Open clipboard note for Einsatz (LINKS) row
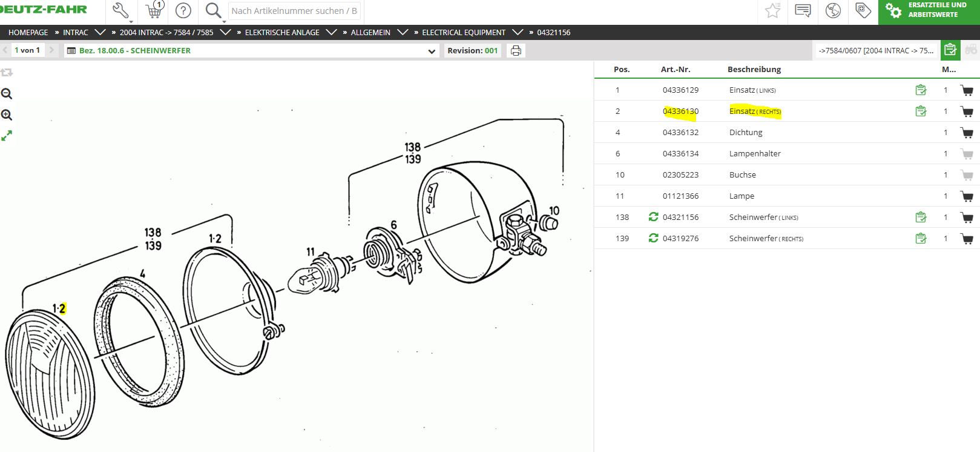980x452 pixels. [921, 90]
